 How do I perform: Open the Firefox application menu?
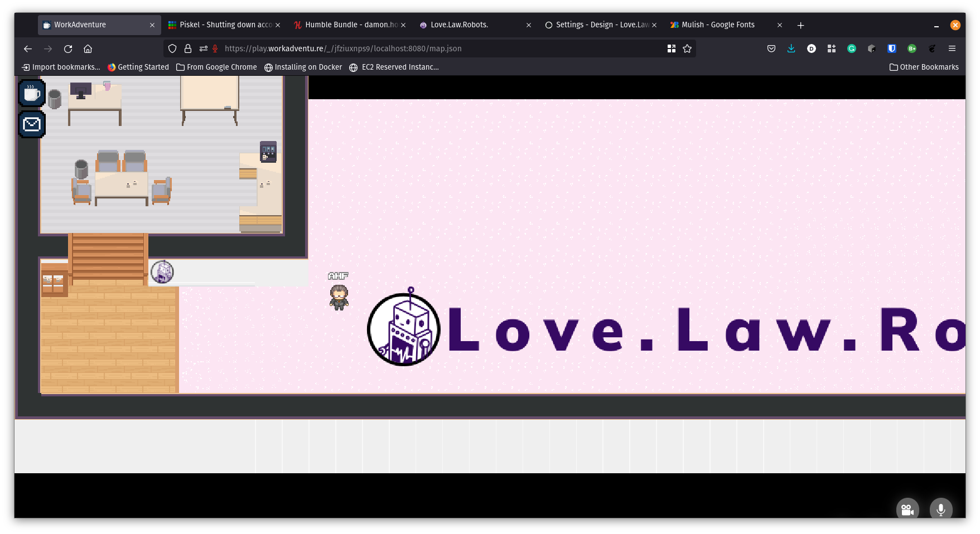[952, 48]
